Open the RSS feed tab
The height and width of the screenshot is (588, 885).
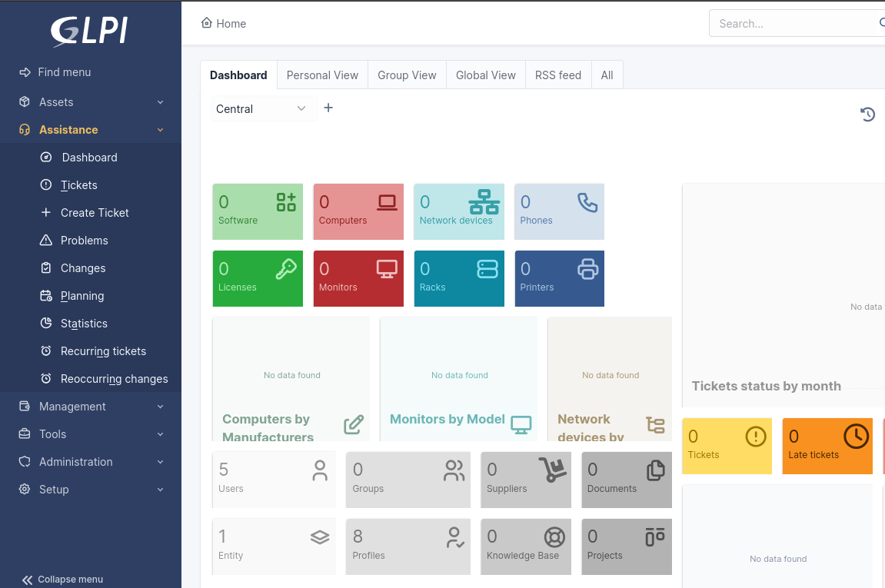tap(558, 75)
